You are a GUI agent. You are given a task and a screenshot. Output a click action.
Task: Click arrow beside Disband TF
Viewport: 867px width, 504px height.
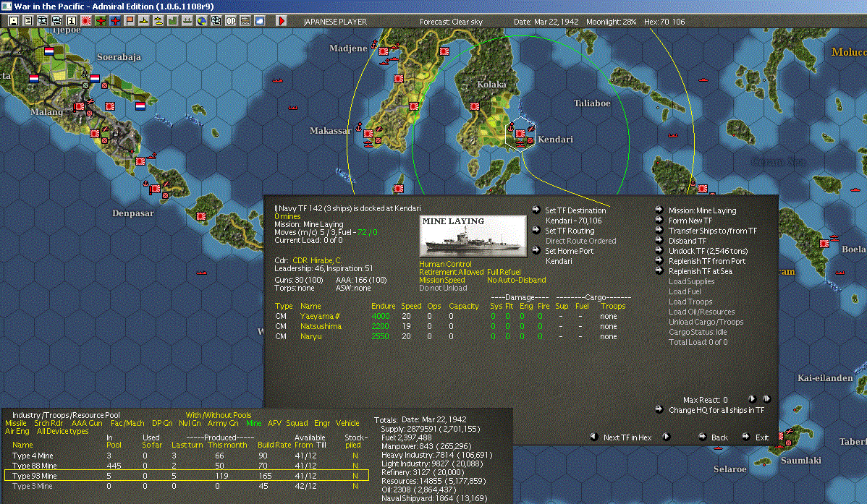659,240
